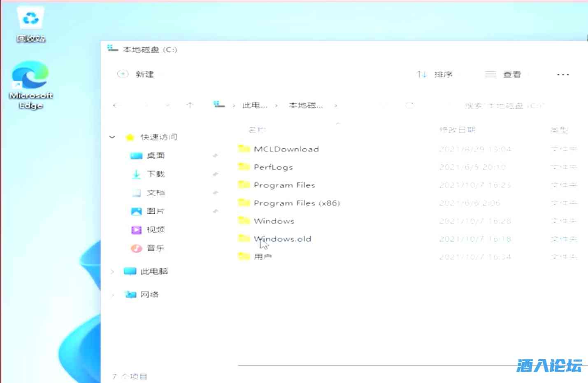Image resolution: width=588 pixels, height=383 pixels.
Task: Unpin the 桌面 quick access shortcut
Action: coord(215,155)
